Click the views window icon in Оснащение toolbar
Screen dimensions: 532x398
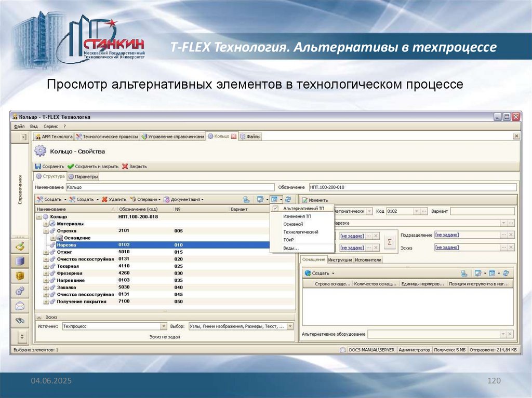point(492,273)
